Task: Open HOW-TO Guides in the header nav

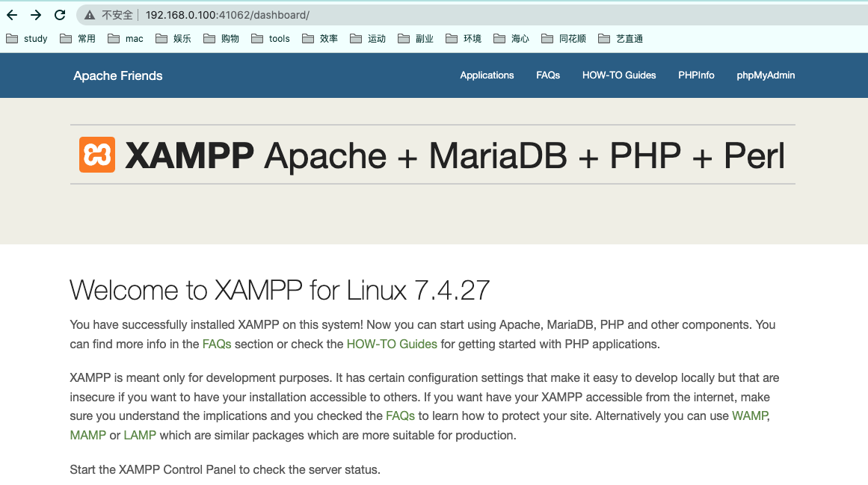Action: coord(619,75)
